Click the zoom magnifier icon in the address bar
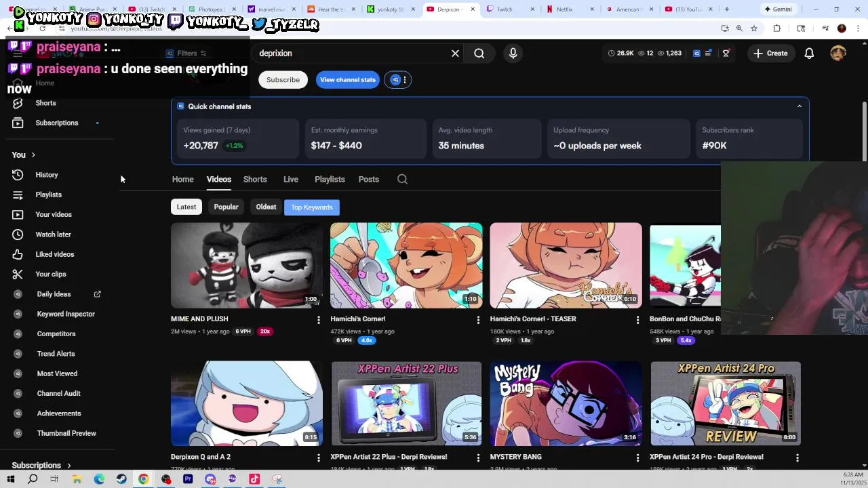This screenshot has height=488, width=868. [739, 28]
